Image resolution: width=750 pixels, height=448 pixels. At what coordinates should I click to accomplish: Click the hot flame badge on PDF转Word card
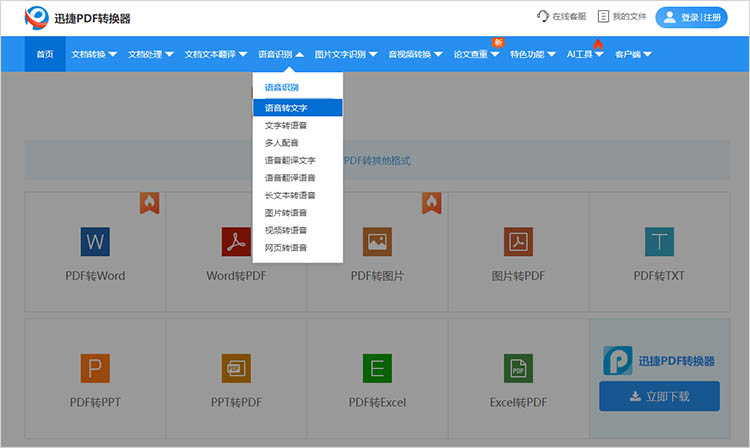pos(149,203)
